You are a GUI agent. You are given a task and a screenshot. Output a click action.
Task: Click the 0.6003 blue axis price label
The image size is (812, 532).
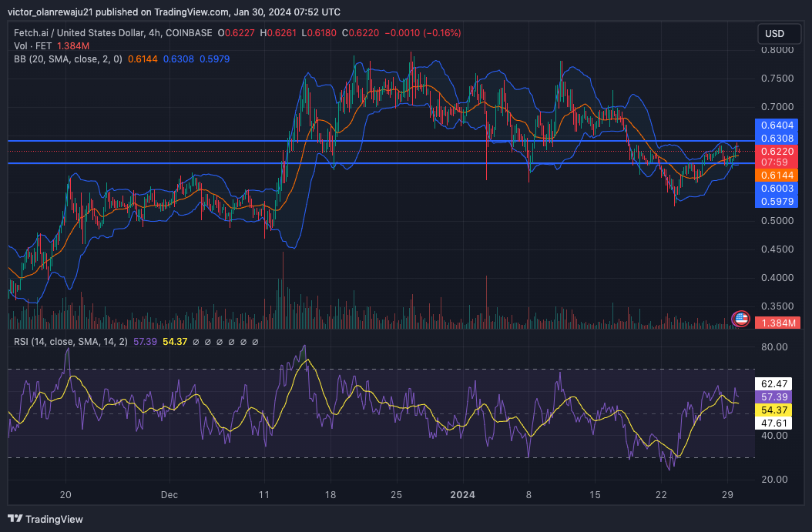(x=777, y=189)
